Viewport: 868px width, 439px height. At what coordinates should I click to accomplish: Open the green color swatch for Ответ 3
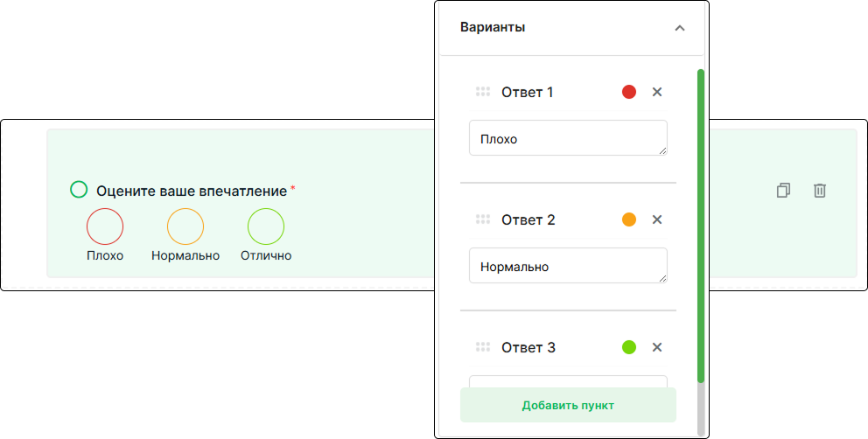coord(629,347)
